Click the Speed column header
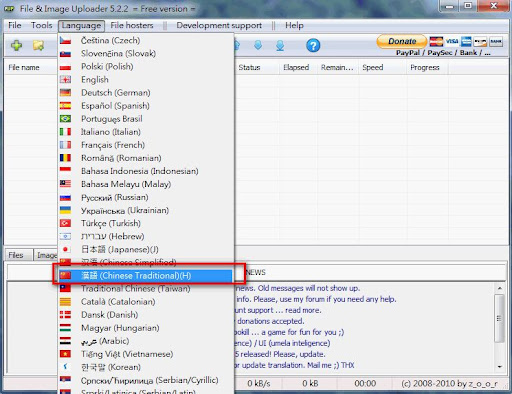This screenshot has height=394, width=512. coord(383,68)
